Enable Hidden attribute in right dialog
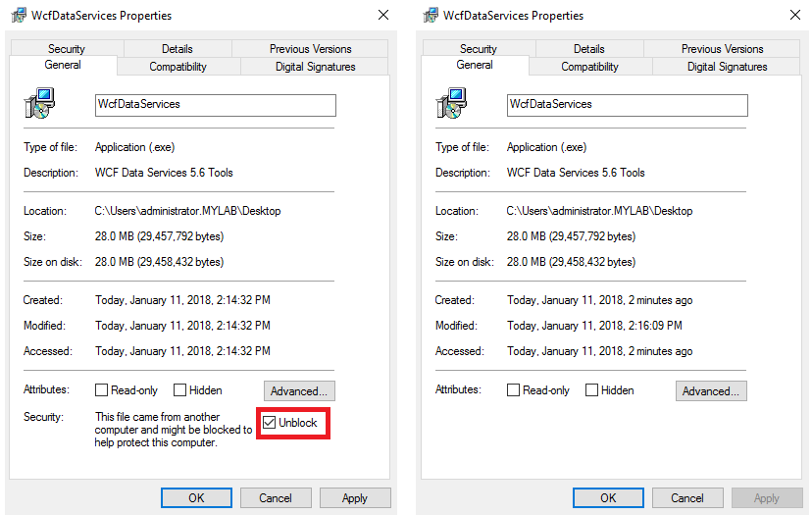This screenshot has height=515, width=812. (x=591, y=389)
